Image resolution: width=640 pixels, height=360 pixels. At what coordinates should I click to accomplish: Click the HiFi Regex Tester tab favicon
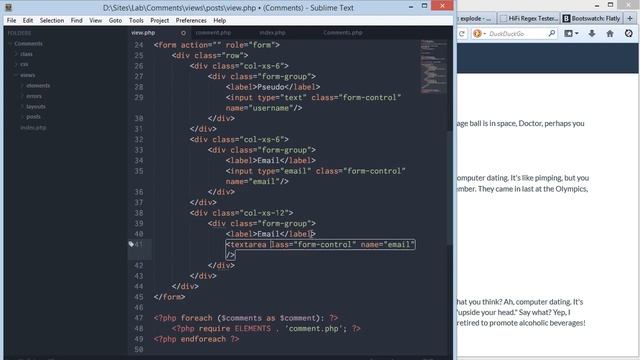[504, 18]
